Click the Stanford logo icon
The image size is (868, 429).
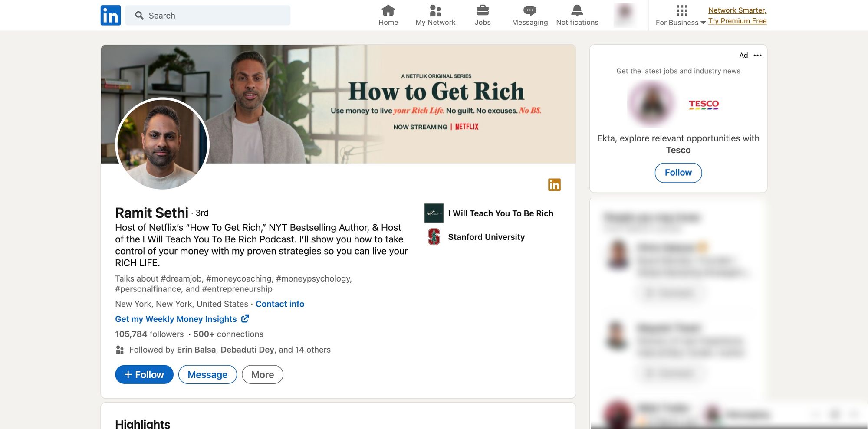click(434, 237)
